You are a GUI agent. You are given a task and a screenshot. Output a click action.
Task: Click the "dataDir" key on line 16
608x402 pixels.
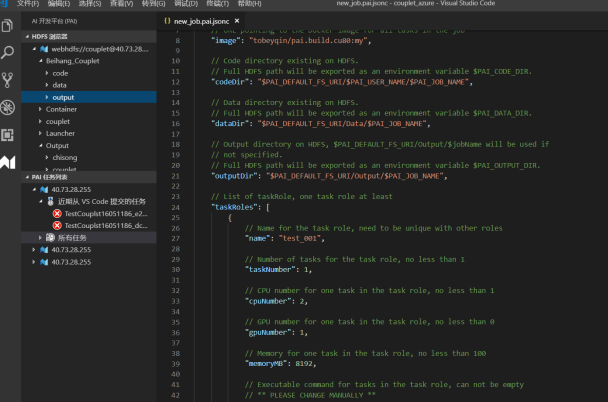230,124
